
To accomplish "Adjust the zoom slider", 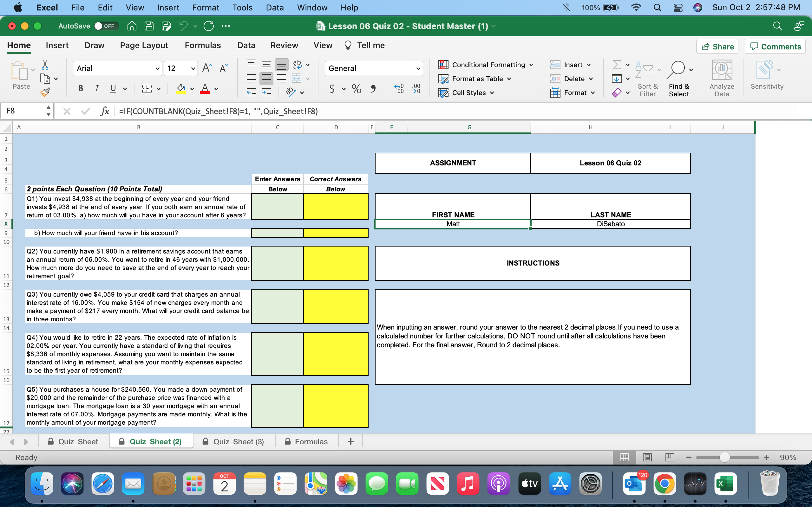I will click(x=725, y=457).
